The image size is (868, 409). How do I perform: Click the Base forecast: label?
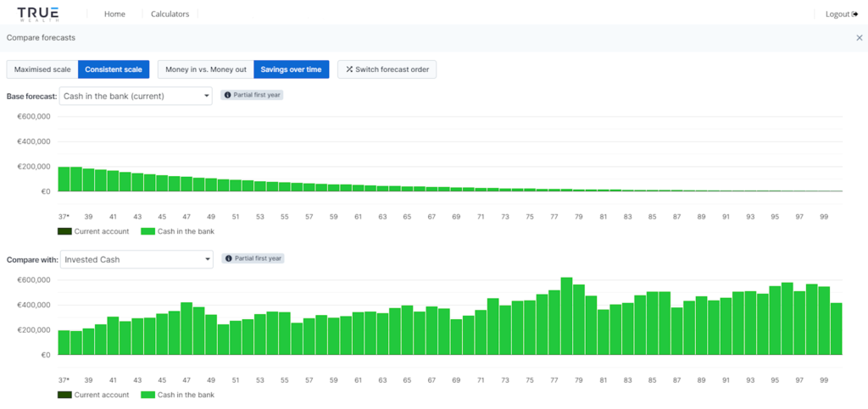tap(31, 97)
